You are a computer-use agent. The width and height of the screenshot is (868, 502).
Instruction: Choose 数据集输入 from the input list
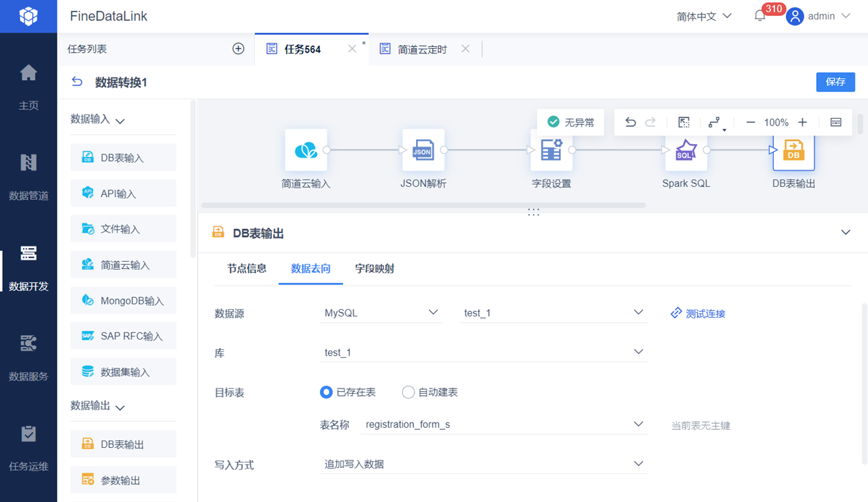pyautogui.click(x=124, y=372)
